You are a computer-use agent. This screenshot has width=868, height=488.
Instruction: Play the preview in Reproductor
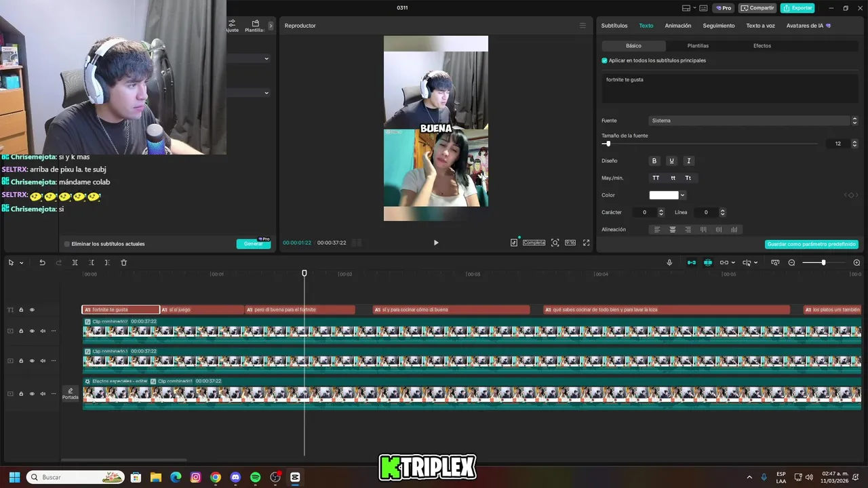(x=436, y=243)
